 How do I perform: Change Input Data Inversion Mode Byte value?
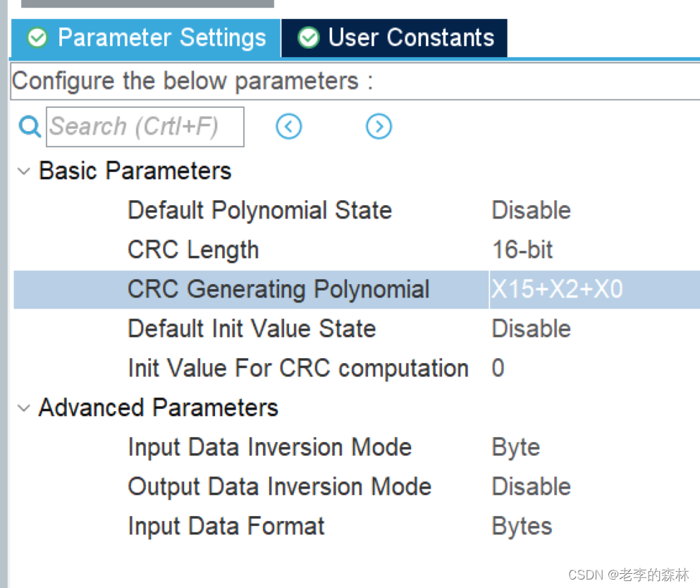pos(516,448)
